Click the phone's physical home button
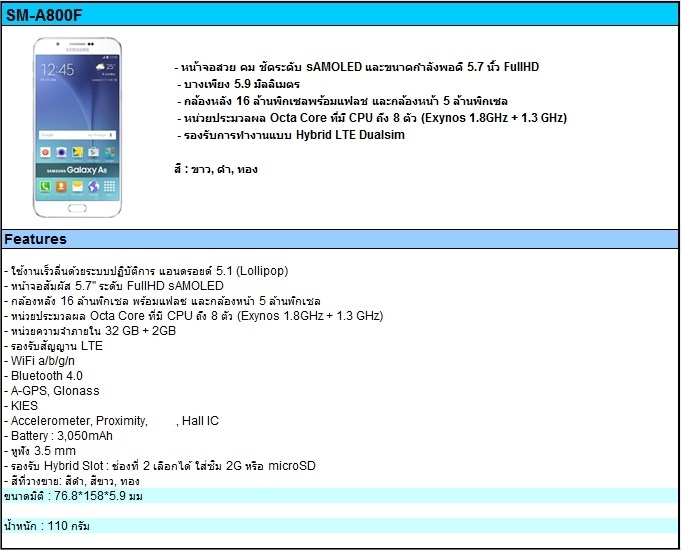 [x=77, y=209]
